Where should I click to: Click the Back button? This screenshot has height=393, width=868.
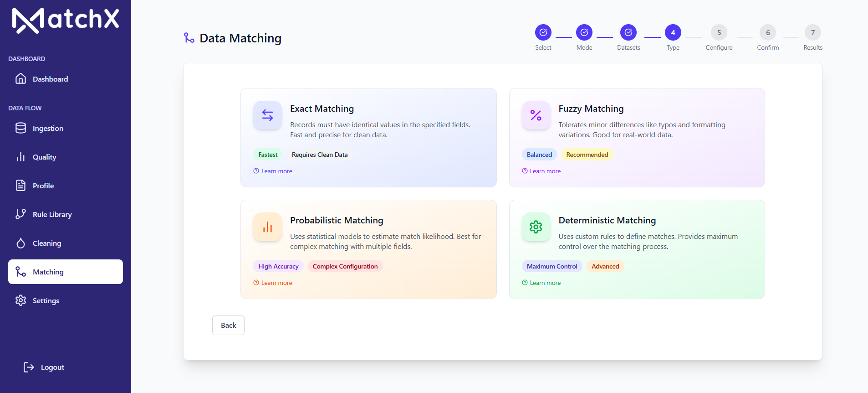228,325
